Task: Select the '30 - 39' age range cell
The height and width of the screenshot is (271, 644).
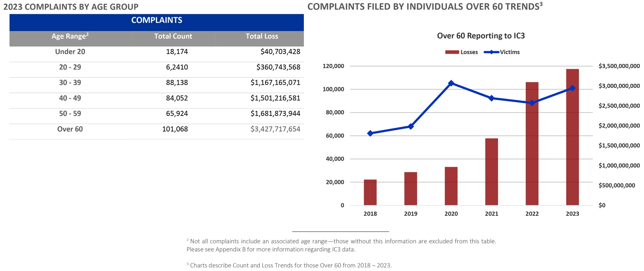Action: pyautogui.click(x=70, y=83)
